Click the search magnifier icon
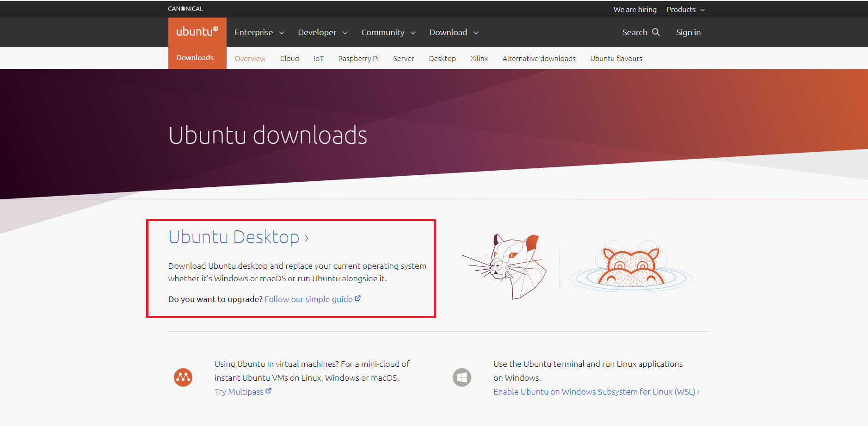Image resolution: width=868 pixels, height=426 pixels. point(656,32)
